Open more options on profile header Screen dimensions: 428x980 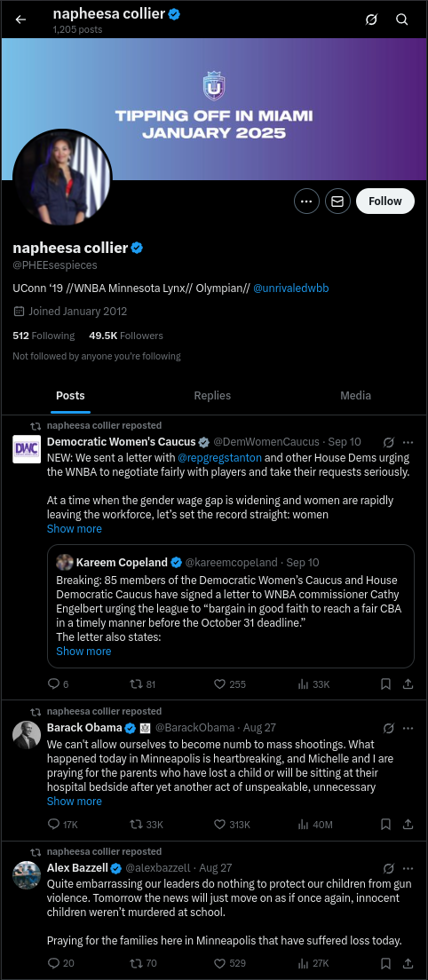coord(306,202)
